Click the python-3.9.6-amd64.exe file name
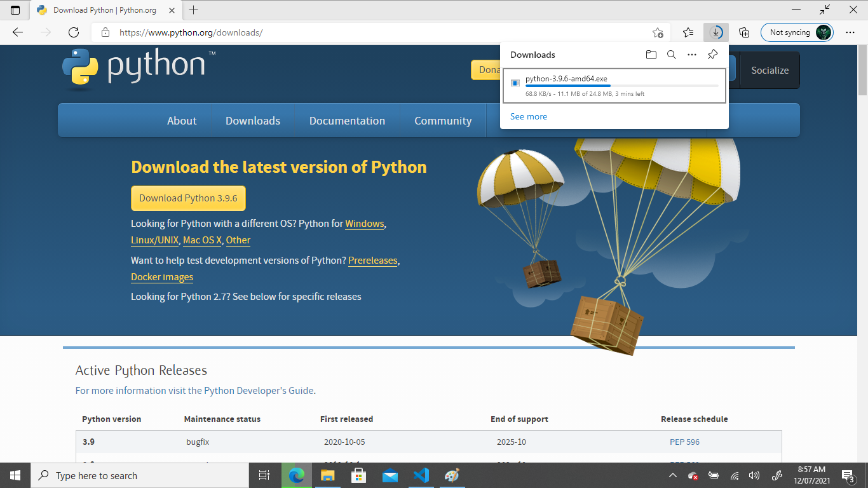The image size is (868, 488). click(566, 79)
